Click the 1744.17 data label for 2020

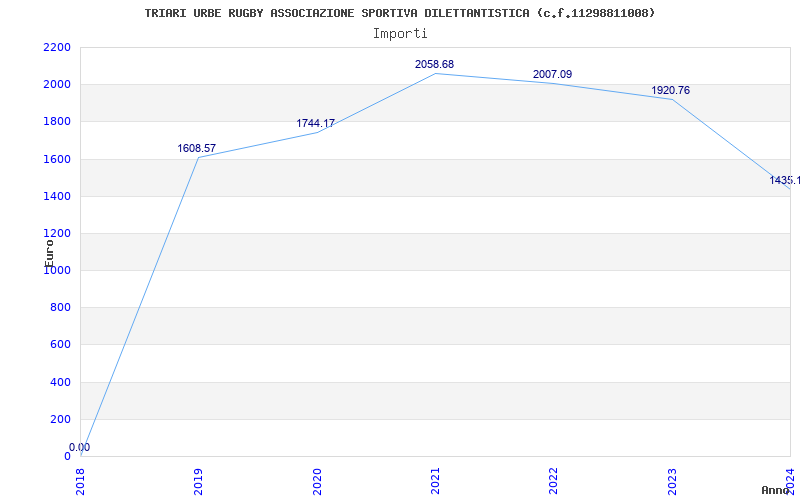(315, 123)
